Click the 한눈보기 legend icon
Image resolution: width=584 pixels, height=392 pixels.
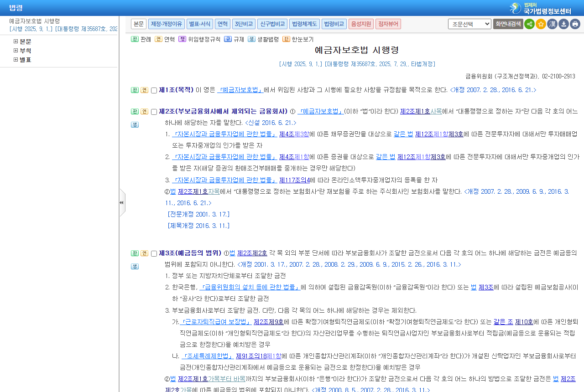point(286,39)
